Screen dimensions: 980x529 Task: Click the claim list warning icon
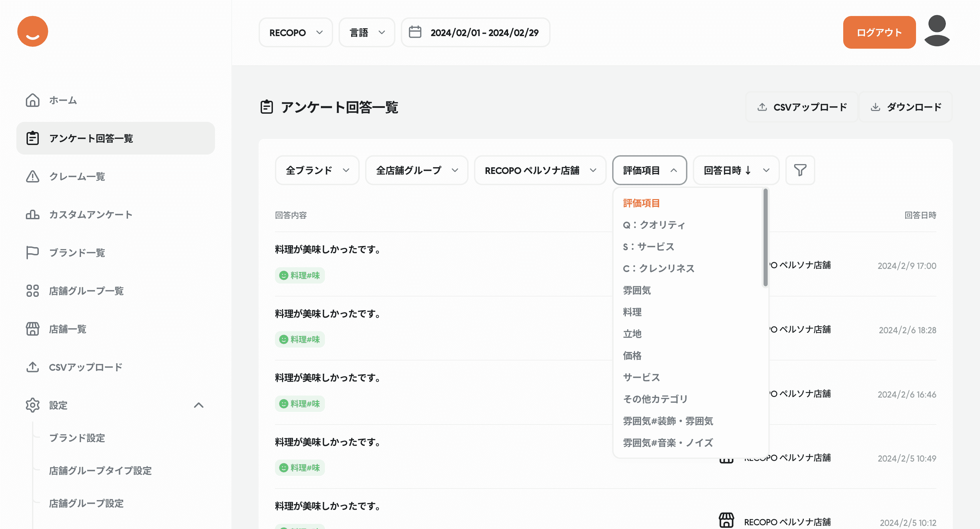[33, 176]
